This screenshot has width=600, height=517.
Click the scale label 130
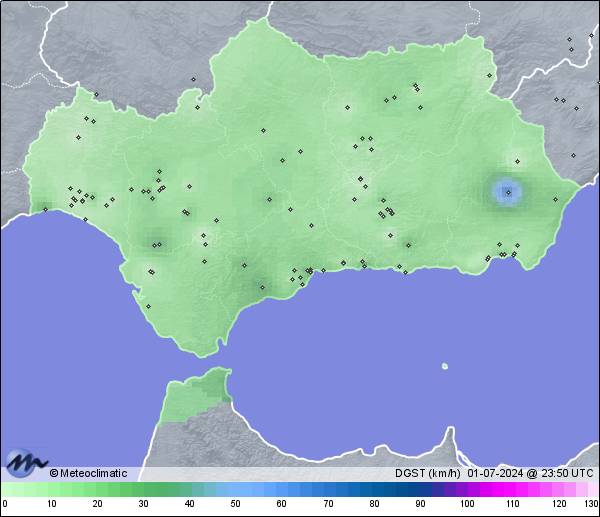point(592,503)
